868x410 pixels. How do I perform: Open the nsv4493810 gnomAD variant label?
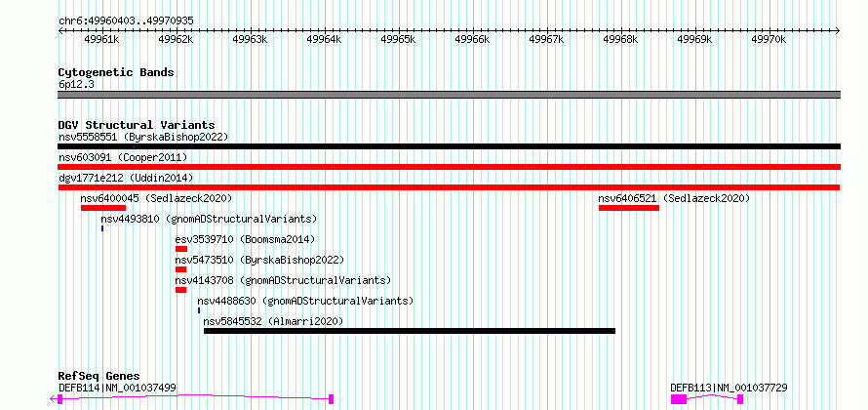(210, 219)
